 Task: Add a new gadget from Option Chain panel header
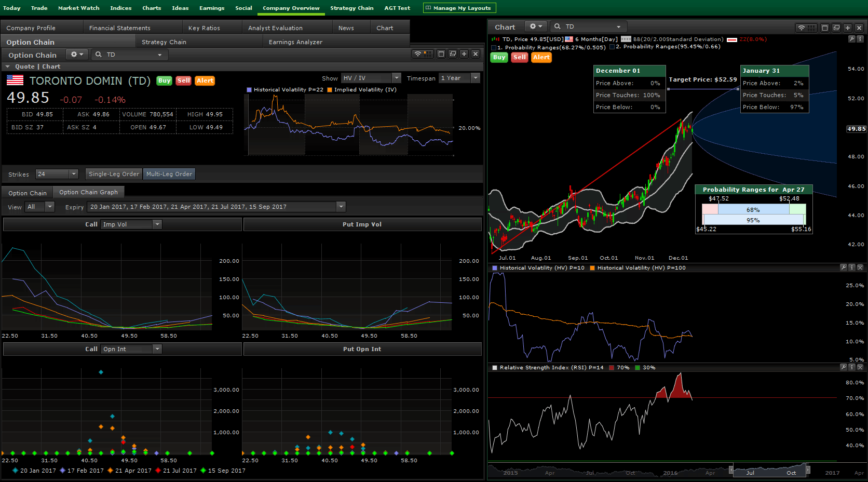click(464, 54)
